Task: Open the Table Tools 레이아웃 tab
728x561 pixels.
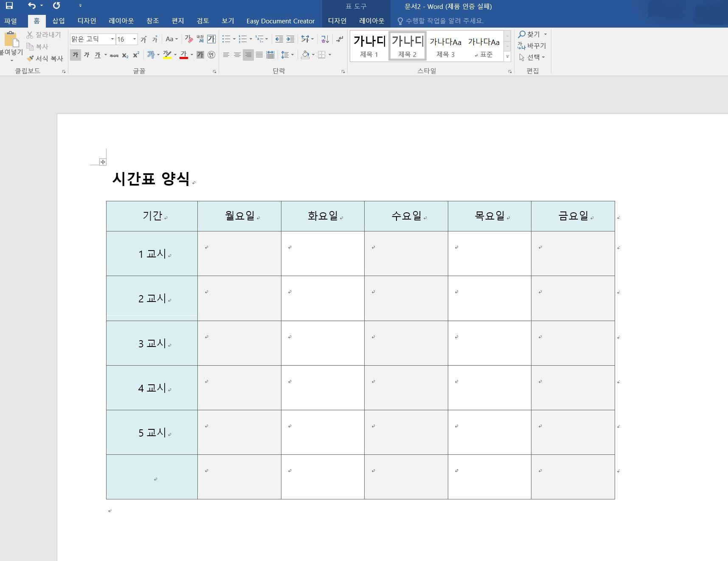Action: pyautogui.click(x=372, y=21)
